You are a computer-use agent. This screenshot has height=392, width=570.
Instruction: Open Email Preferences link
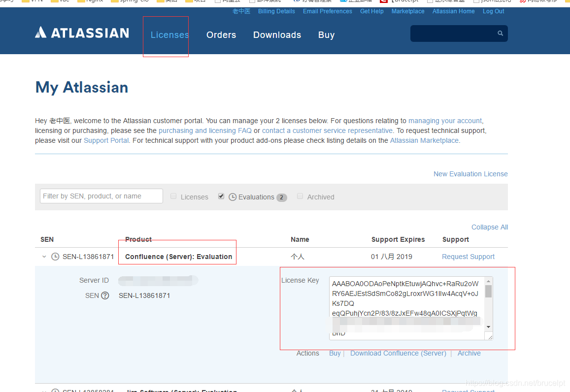(328, 11)
